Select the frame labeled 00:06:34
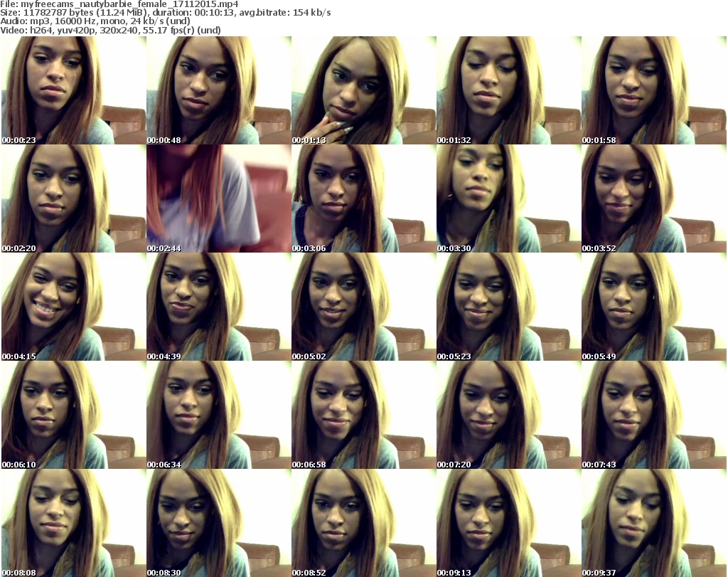 [219, 415]
